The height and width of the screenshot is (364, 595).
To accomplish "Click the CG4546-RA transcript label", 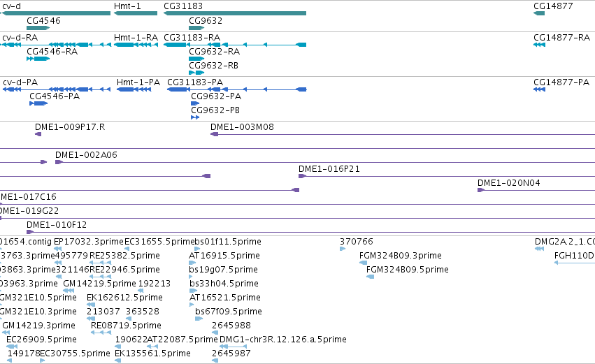I will [52, 52].
